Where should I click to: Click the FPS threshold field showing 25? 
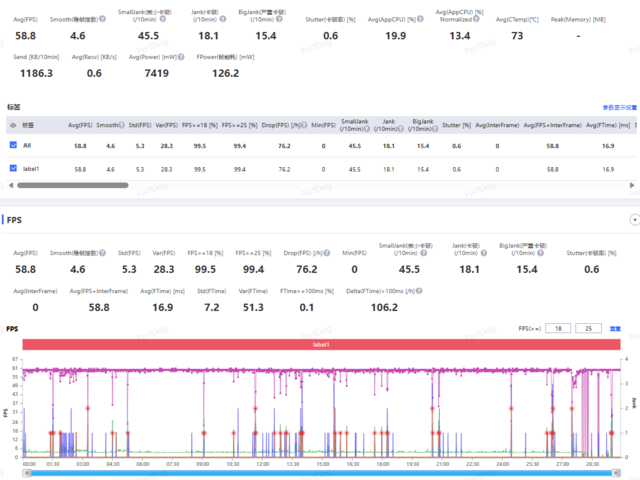[x=590, y=328]
